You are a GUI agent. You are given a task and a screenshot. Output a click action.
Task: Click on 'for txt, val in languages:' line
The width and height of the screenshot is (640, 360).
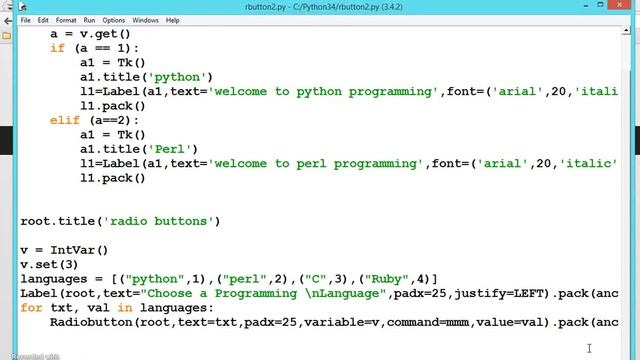(x=117, y=308)
